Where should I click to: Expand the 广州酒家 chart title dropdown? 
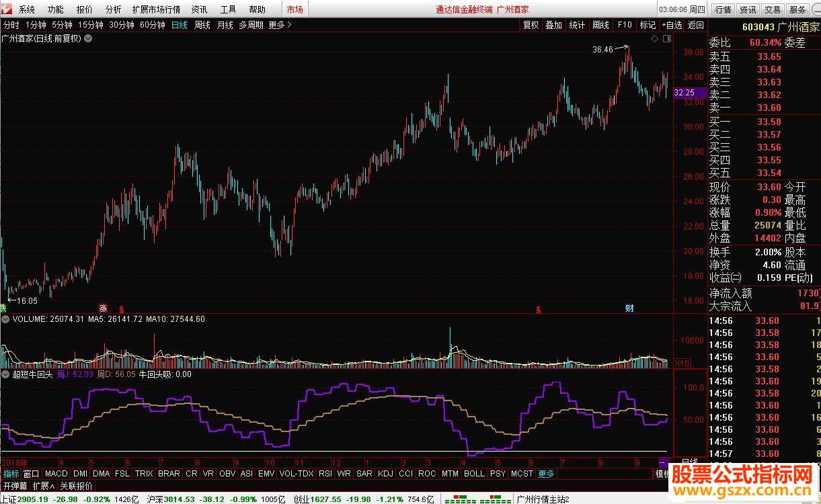pos(89,38)
